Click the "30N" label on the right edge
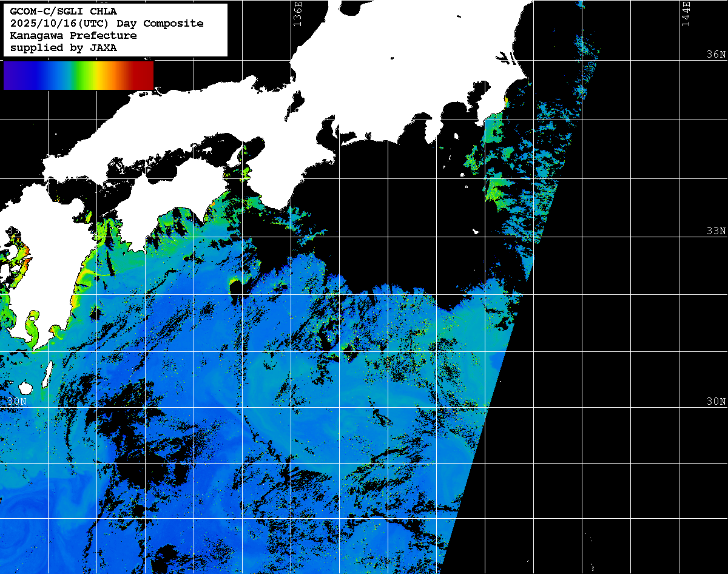 716,402
